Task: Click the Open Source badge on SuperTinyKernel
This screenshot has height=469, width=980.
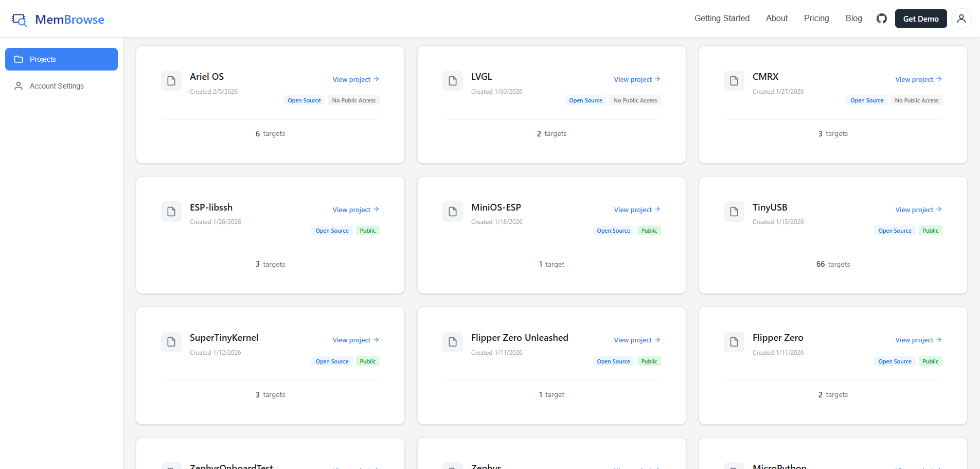Action: pyautogui.click(x=332, y=361)
